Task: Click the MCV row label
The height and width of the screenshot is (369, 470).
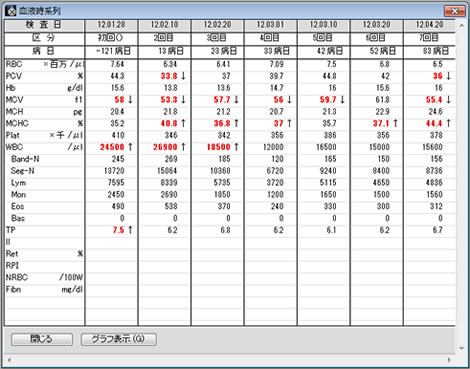Action: [14, 100]
